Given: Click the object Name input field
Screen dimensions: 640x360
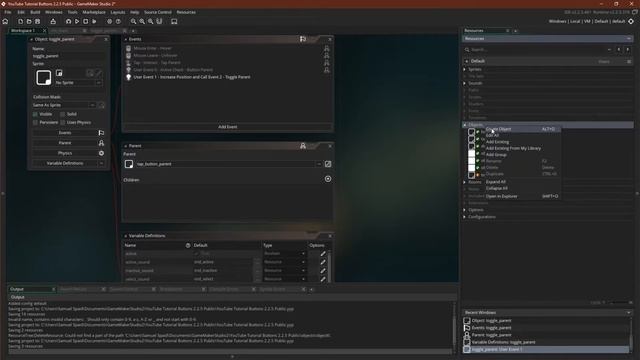Looking at the screenshot, I should [x=69, y=56].
